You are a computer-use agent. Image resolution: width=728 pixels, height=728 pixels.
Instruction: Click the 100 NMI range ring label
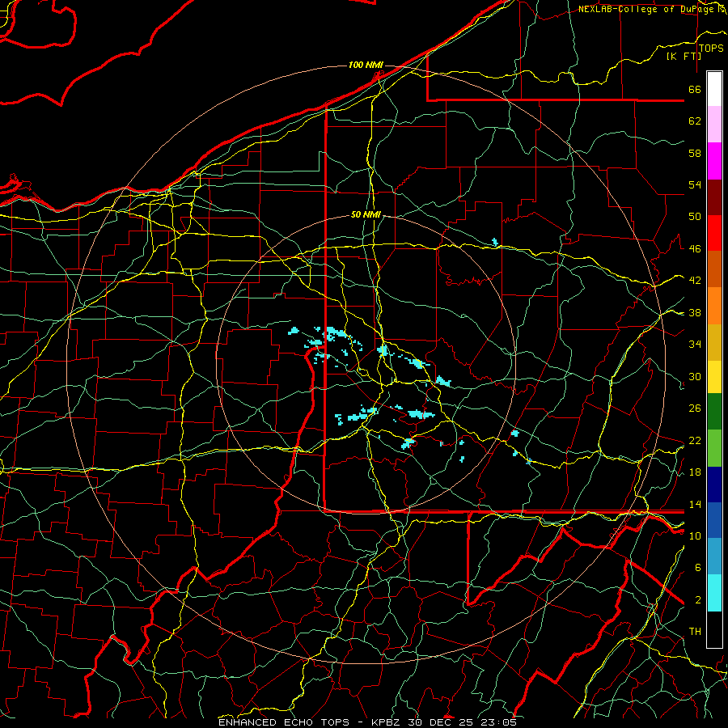point(366,65)
